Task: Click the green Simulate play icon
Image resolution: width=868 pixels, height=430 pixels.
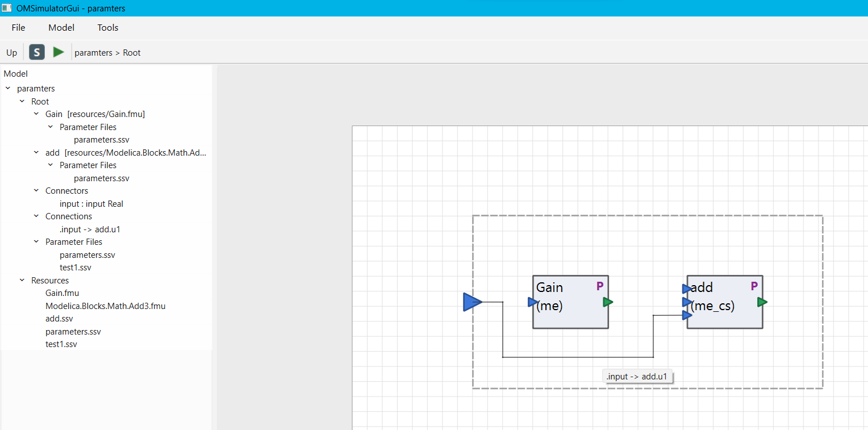Action: (x=59, y=52)
